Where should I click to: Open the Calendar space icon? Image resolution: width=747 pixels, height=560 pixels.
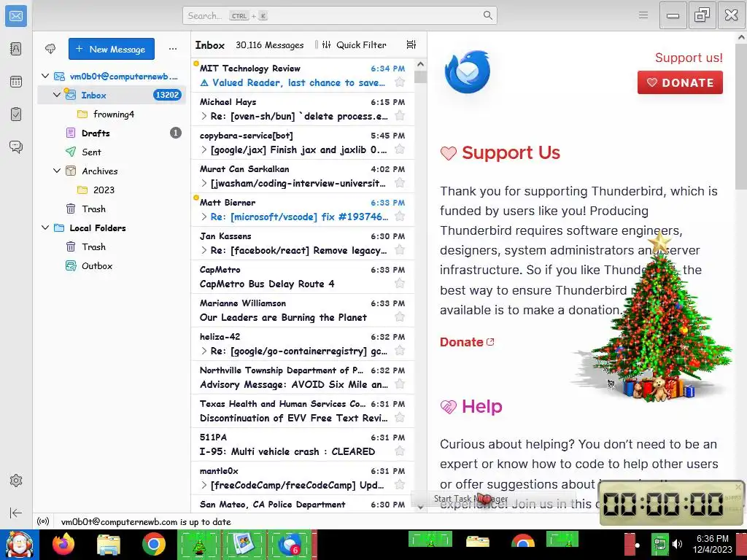pyautogui.click(x=16, y=82)
